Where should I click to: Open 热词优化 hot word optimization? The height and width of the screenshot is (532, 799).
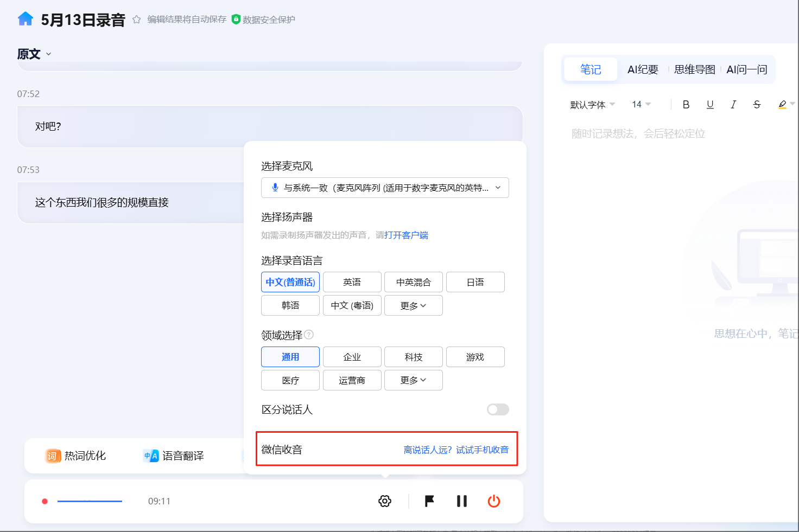click(x=75, y=456)
